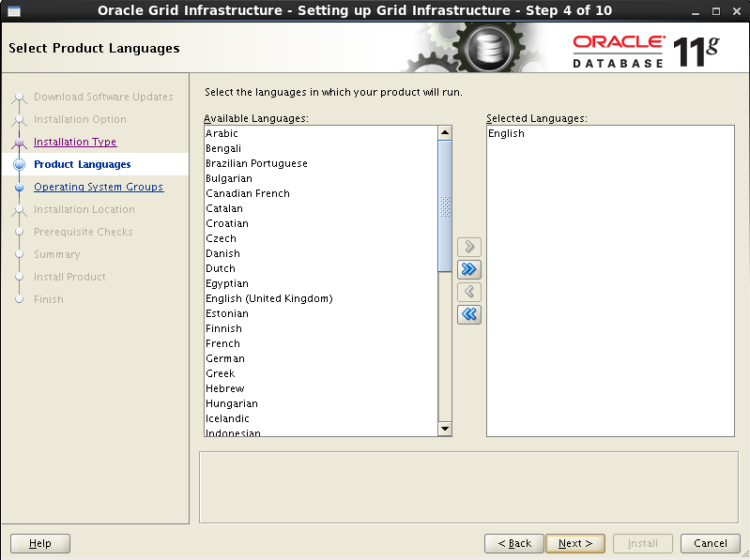The height and width of the screenshot is (560, 750).
Task: Pick Hebrew in the language list
Action: click(320, 388)
